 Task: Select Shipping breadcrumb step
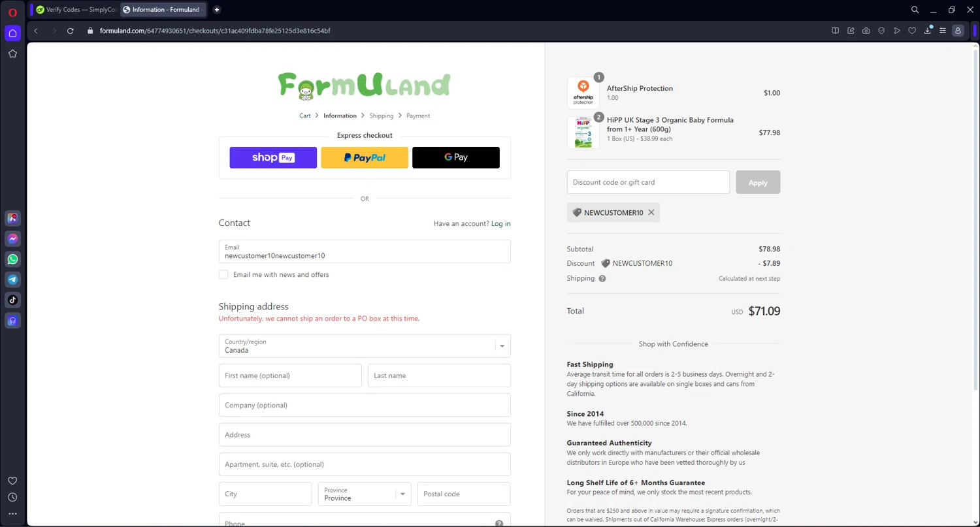pos(382,116)
